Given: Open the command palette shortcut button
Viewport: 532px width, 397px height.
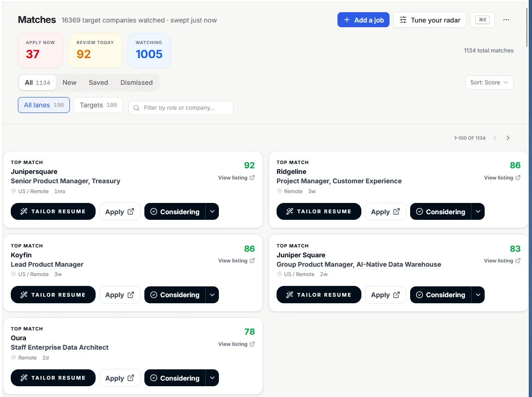Looking at the screenshot, I should click(x=482, y=20).
